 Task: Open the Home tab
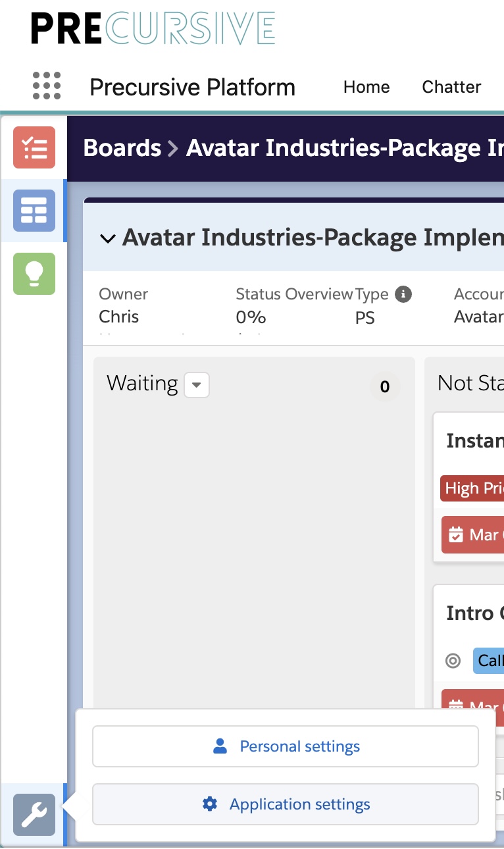[366, 87]
